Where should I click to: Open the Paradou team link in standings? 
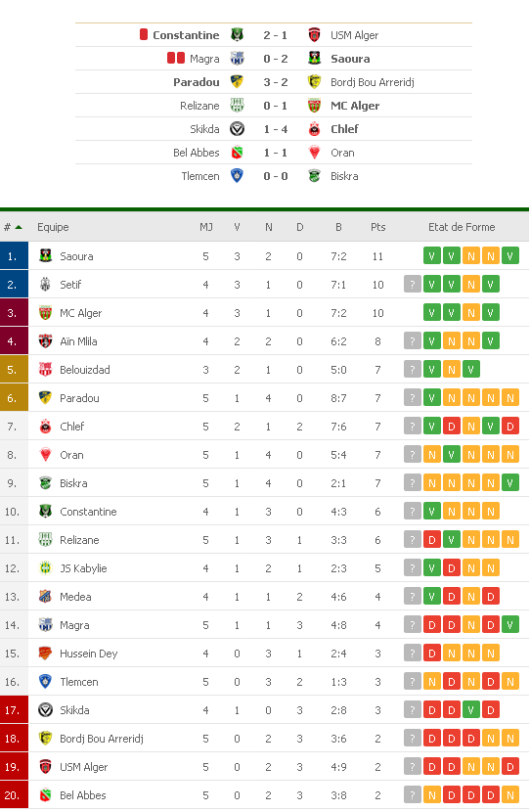pos(79,398)
